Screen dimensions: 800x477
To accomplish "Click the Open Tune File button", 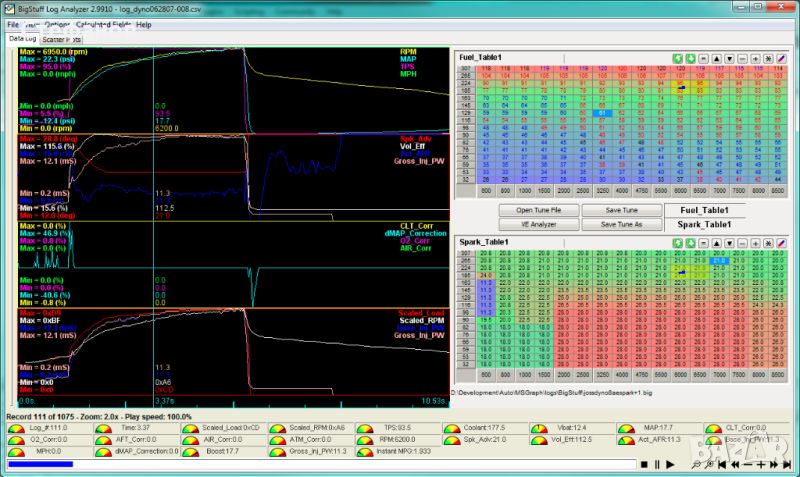I will [x=538, y=210].
